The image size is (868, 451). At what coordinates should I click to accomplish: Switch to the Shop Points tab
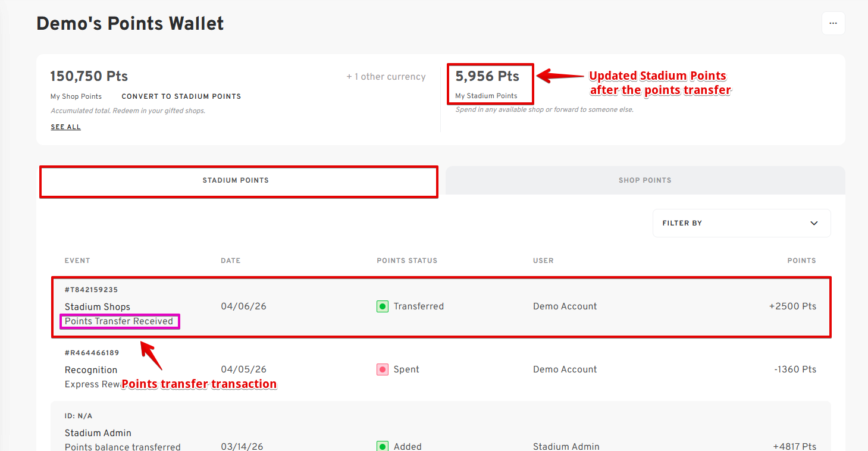645,180
